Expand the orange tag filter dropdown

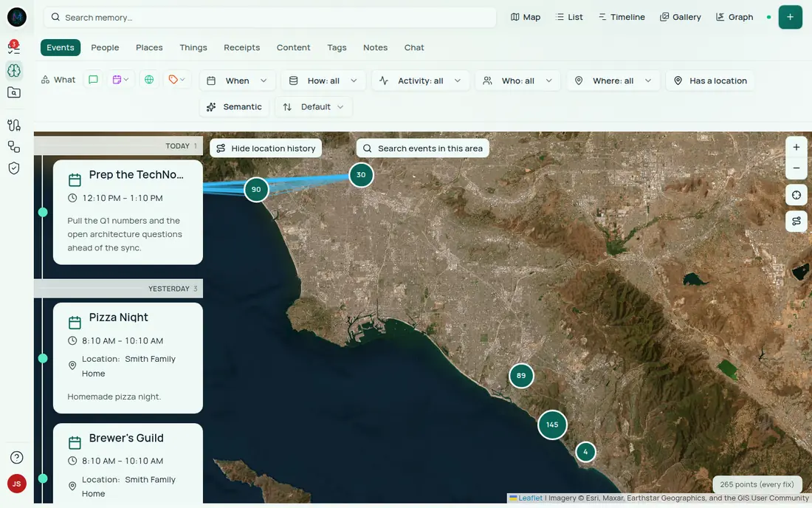point(177,80)
